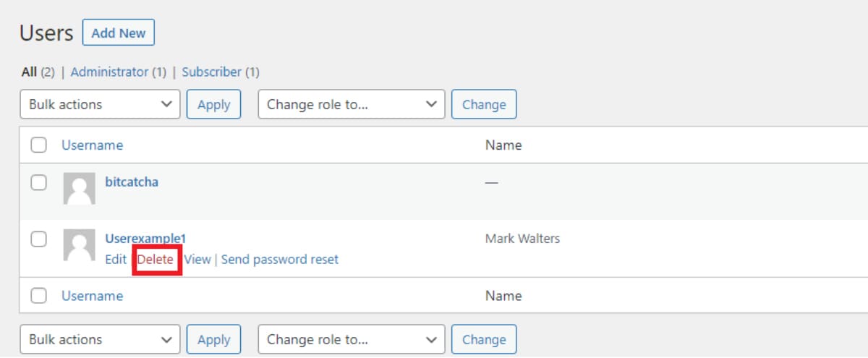Expand the bottom 'Change role to...' dropdown
The image size is (868, 358).
click(x=352, y=339)
